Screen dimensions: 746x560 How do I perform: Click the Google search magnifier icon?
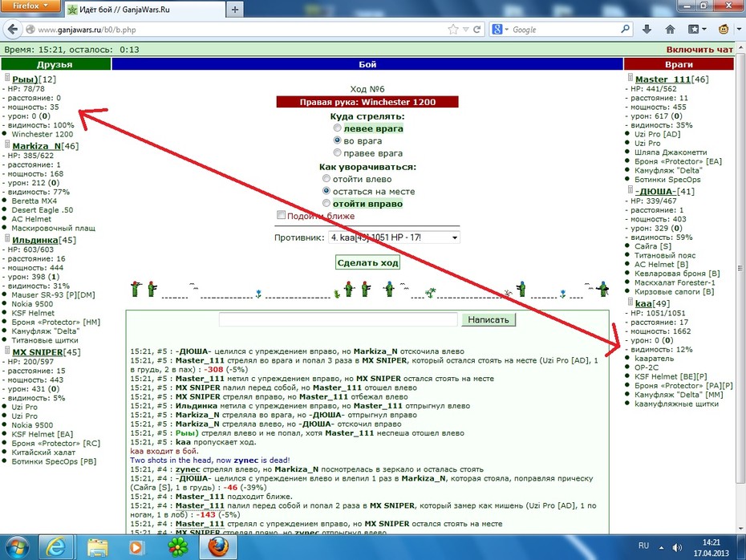[625, 29]
